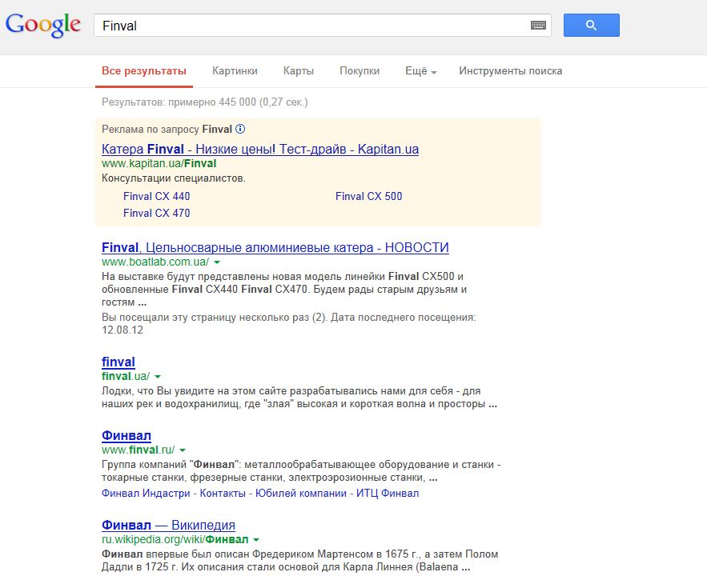Screen dimensions: 707x588
Task: Open the Finval CX 440 sitelink
Action: (x=157, y=196)
